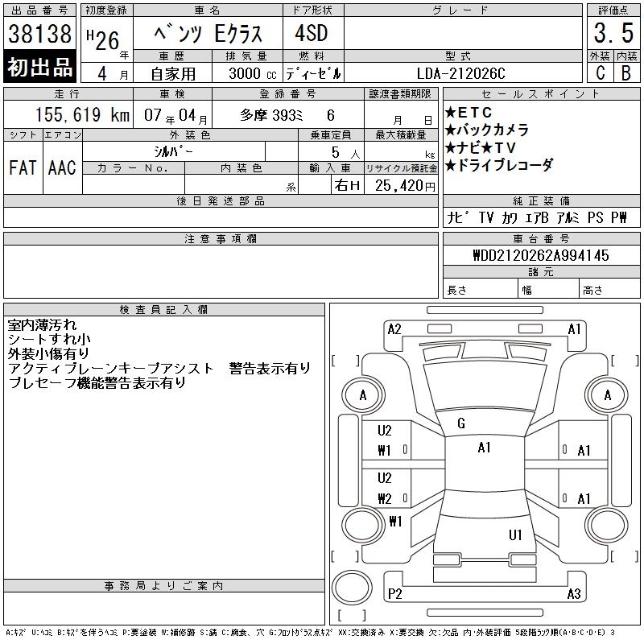This screenshot has width=644, height=644.
Task: Click the 注意事項欄 section header
Action: (x=221, y=238)
